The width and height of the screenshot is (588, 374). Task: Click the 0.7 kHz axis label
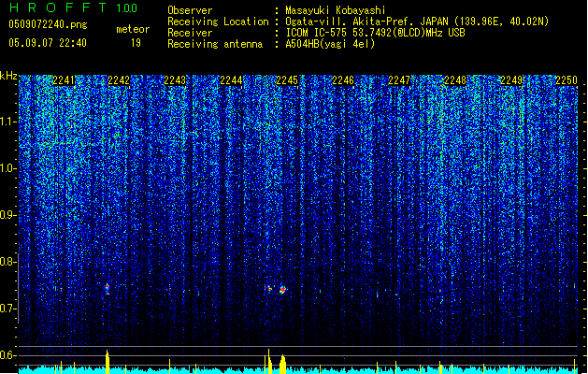(x=8, y=309)
